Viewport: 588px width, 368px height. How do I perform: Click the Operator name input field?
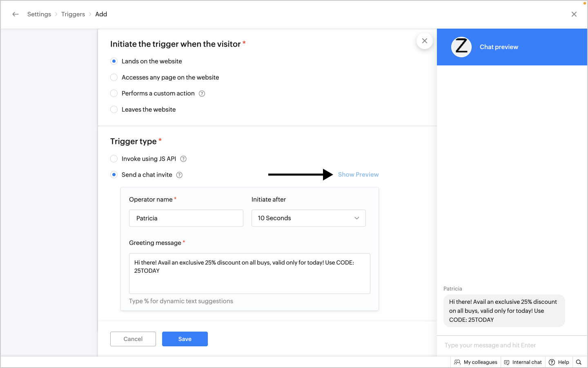pyautogui.click(x=186, y=218)
